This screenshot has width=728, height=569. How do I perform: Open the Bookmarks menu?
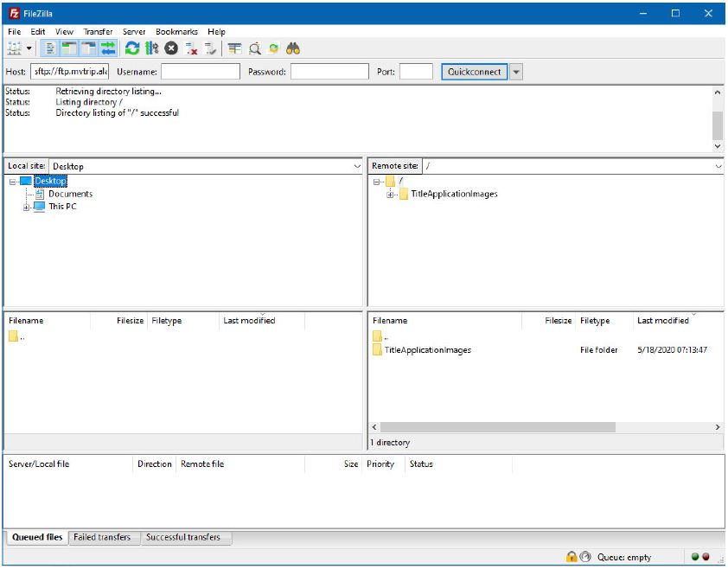coord(176,32)
